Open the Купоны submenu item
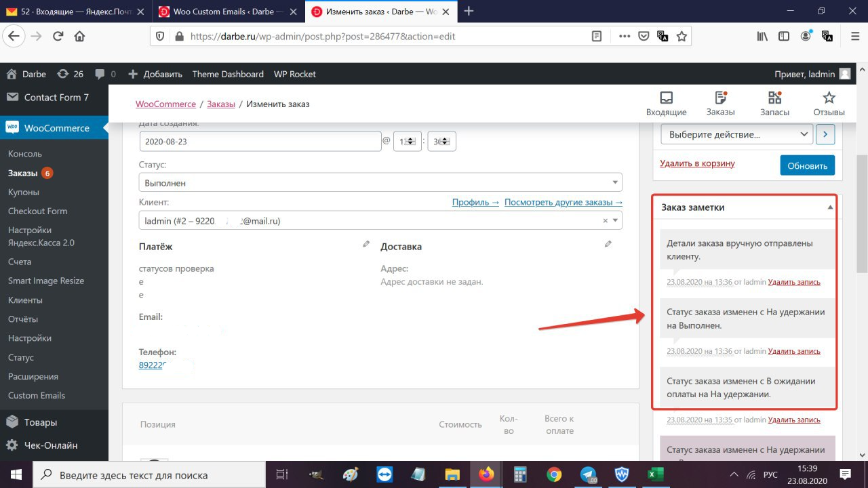Image resolution: width=868 pixels, height=488 pixels. (24, 192)
